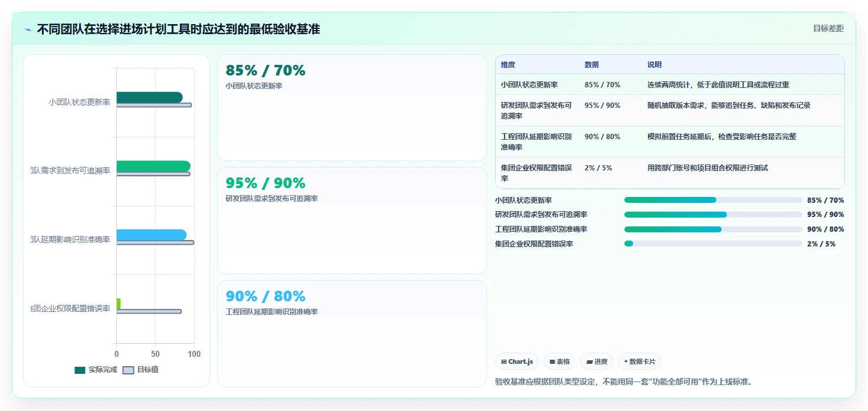This screenshot has width=868, height=411.
Task: Click the 表格 chip
Action: [x=559, y=361]
